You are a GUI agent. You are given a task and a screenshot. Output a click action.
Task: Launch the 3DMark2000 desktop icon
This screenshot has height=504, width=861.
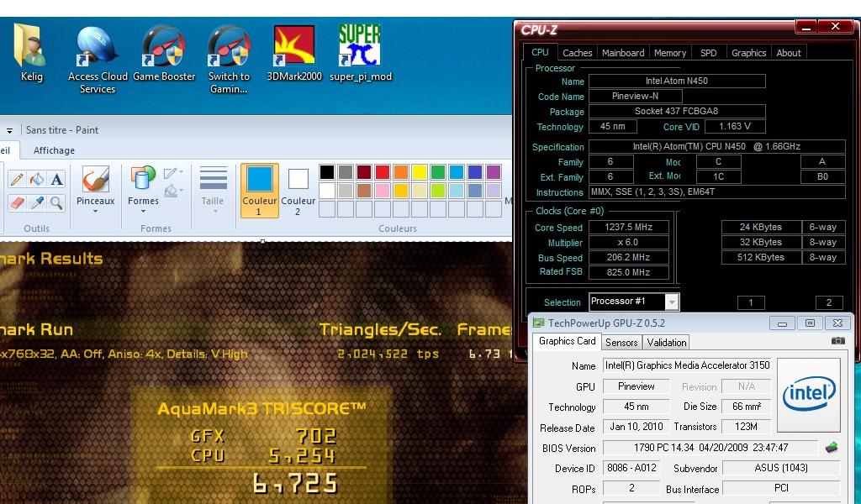point(294,53)
